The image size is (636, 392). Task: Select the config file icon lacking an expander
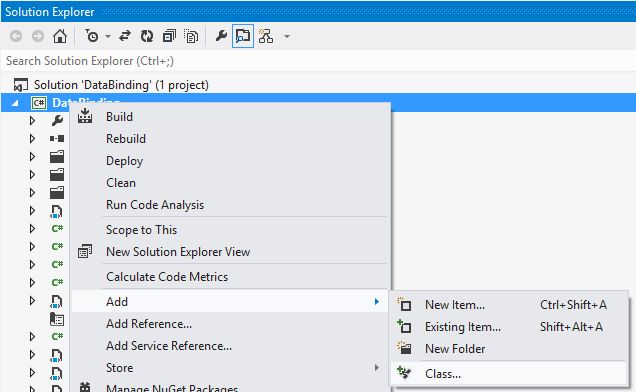[x=57, y=319]
